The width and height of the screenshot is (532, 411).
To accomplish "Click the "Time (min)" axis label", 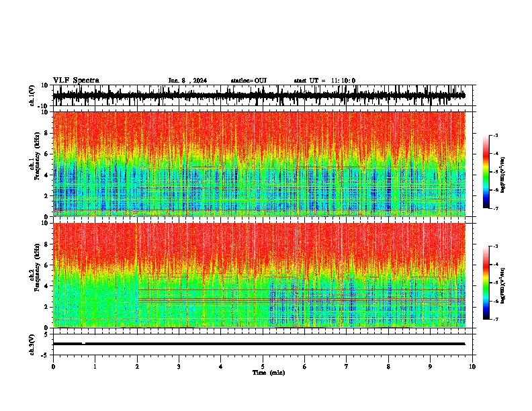I will point(269,373).
